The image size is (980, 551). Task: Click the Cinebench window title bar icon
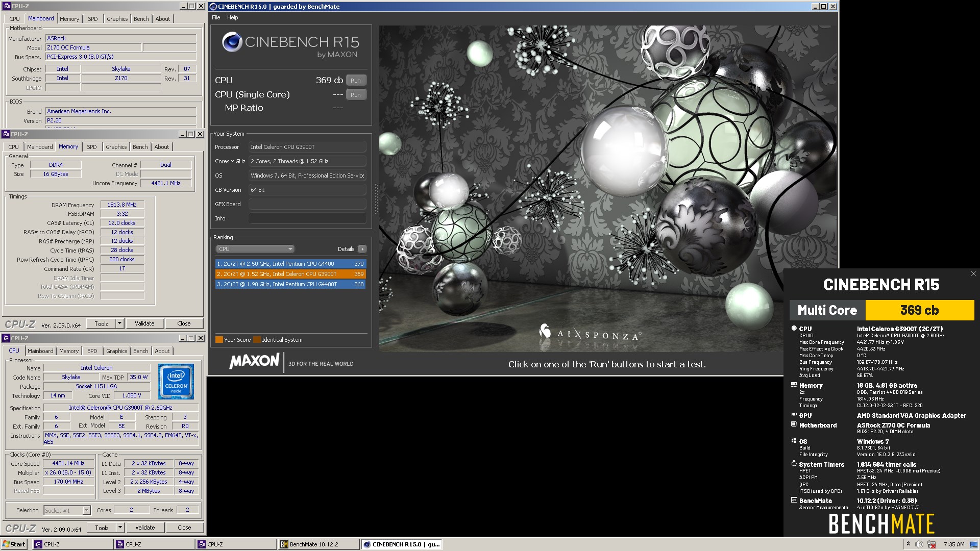213,7
